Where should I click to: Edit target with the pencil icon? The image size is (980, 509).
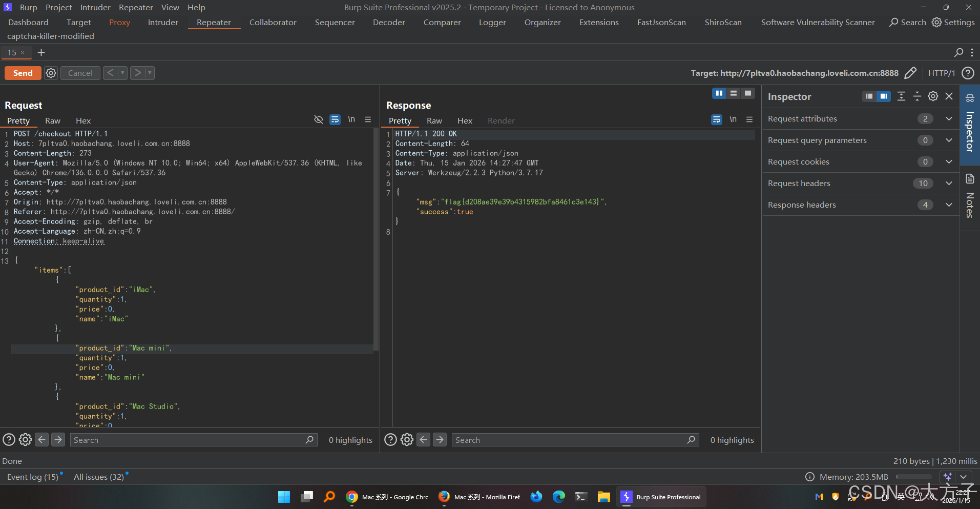click(910, 73)
